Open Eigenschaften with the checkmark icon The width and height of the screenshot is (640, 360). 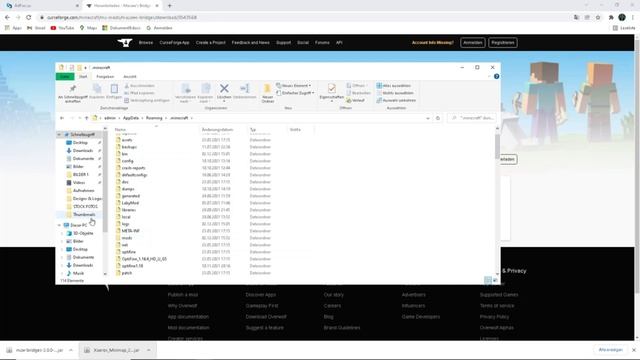(x=331, y=88)
